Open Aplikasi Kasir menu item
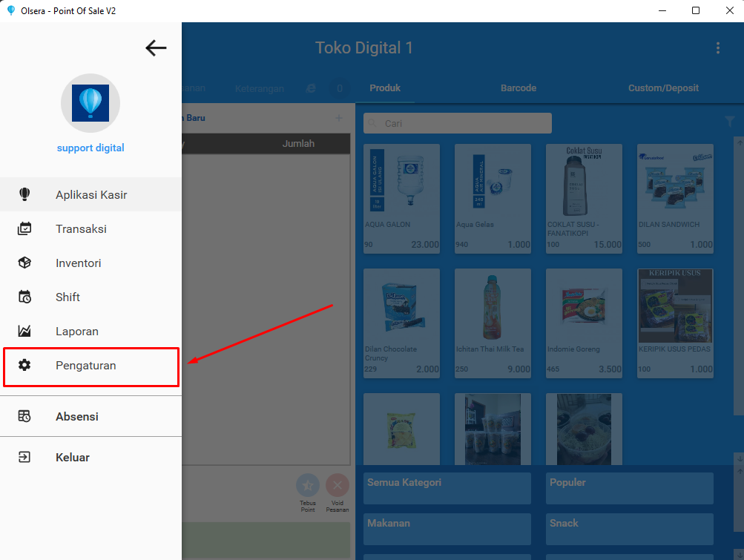Screen dimensions: 744x560 90,194
